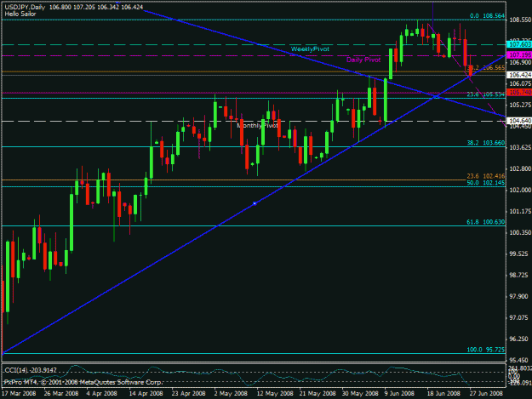
Task: Click the 108.550 price axis value
Action: coord(520,20)
